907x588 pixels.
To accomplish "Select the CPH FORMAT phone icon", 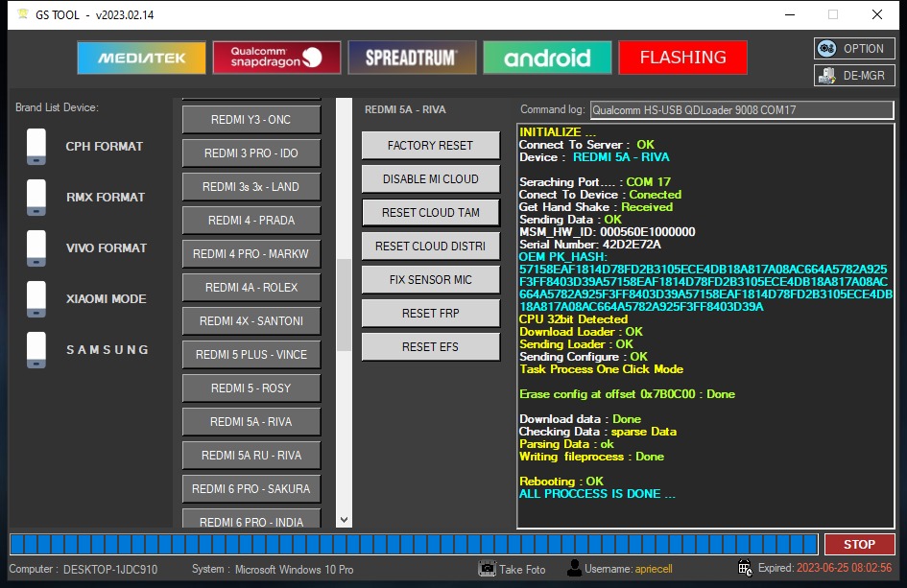I will (x=36, y=146).
